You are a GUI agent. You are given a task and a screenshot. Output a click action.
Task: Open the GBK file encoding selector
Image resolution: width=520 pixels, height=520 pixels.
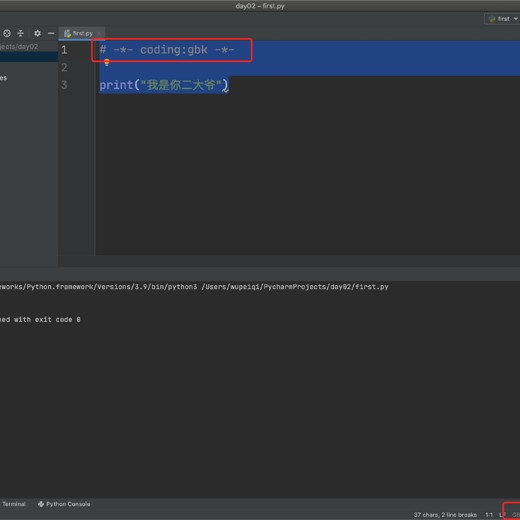pos(516,515)
